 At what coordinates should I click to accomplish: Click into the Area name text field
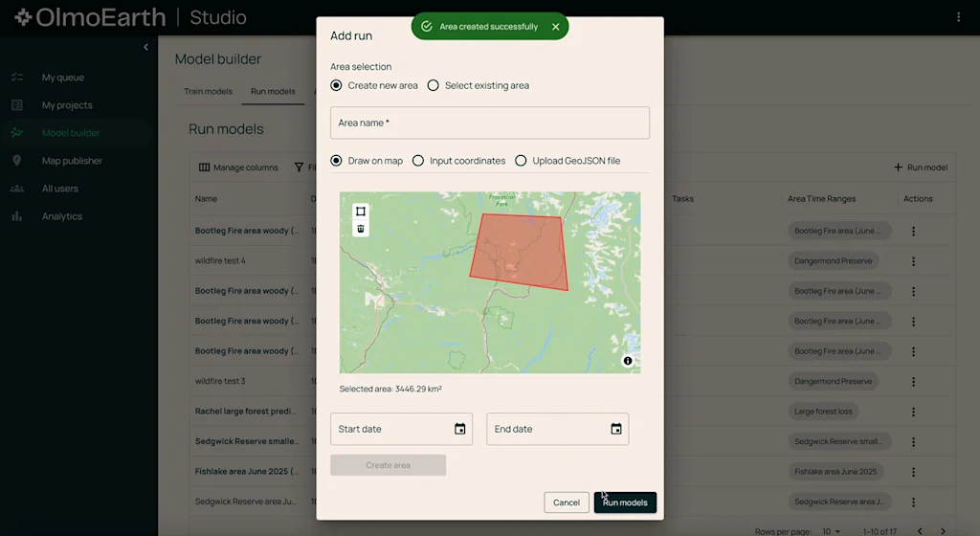[x=489, y=123]
